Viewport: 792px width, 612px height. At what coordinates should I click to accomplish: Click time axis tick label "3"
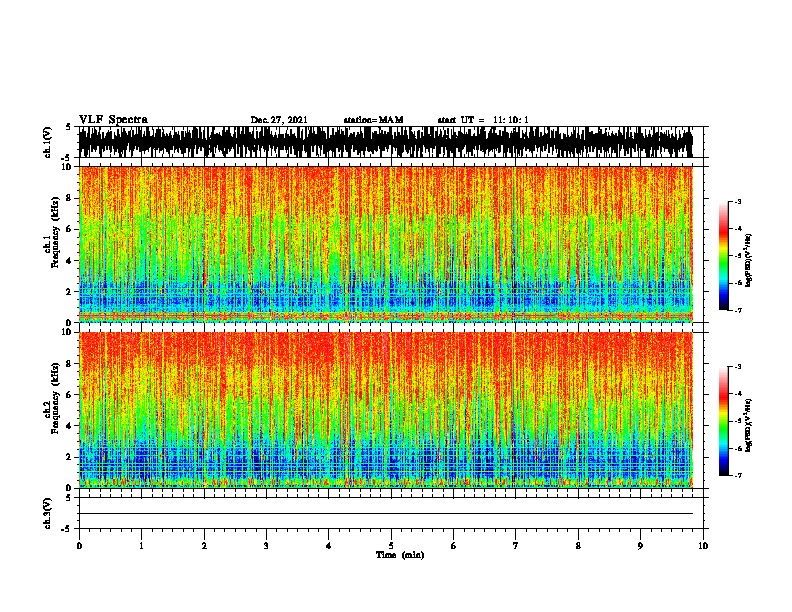[266, 546]
